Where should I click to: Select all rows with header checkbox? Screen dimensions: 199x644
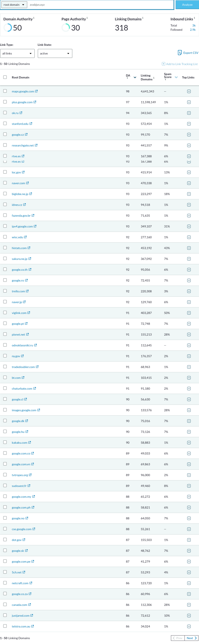point(5,77)
